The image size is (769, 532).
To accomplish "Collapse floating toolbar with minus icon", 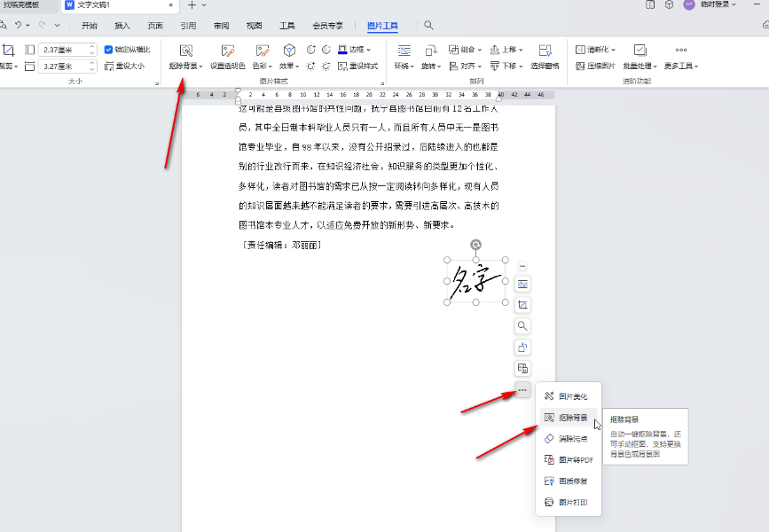I will [x=522, y=266].
